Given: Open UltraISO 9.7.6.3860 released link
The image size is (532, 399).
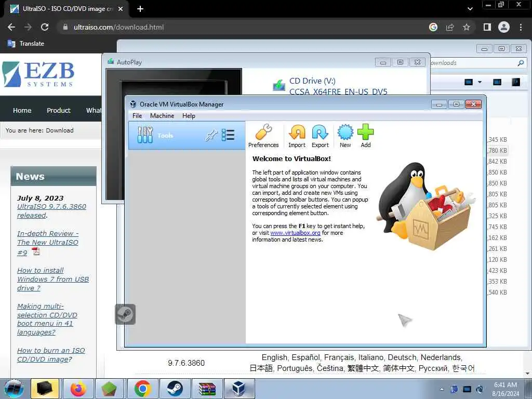Looking at the screenshot, I should click(51, 211).
